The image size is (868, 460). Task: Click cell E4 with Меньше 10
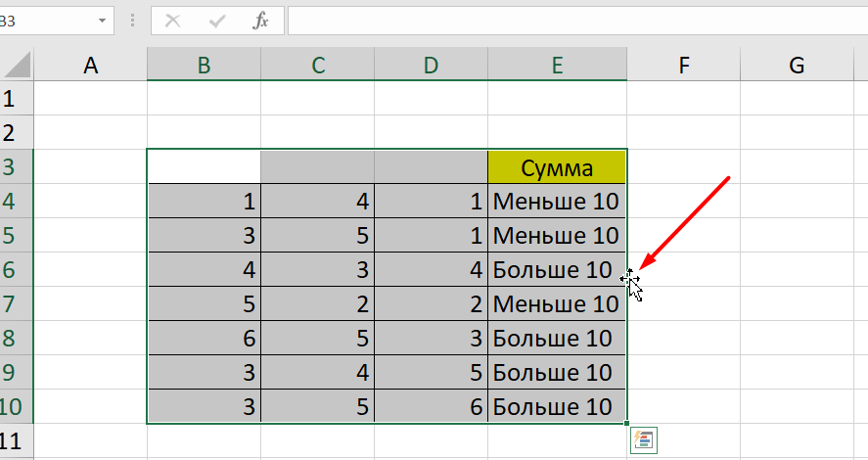(x=557, y=202)
